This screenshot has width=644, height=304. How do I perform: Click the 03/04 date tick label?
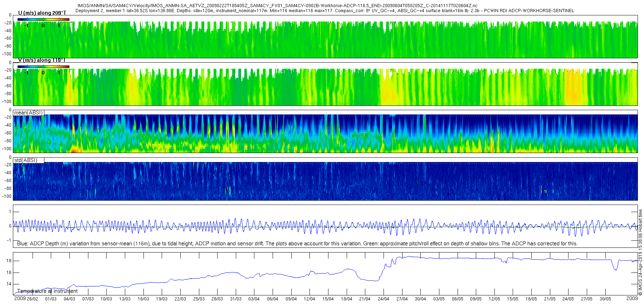[x=254, y=299]
